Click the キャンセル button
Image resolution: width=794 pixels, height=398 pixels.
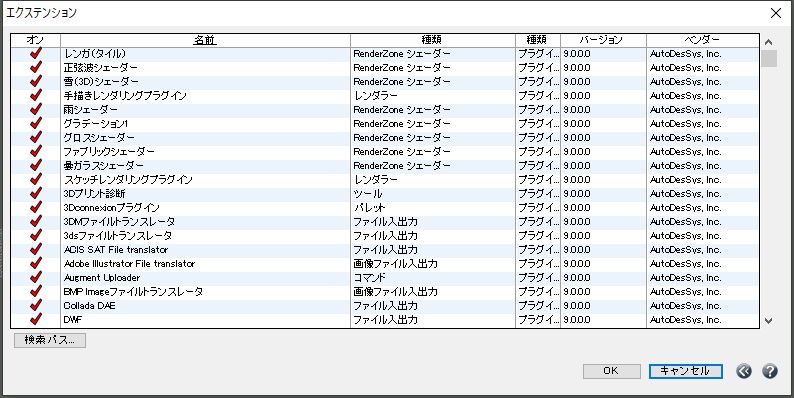[685, 371]
